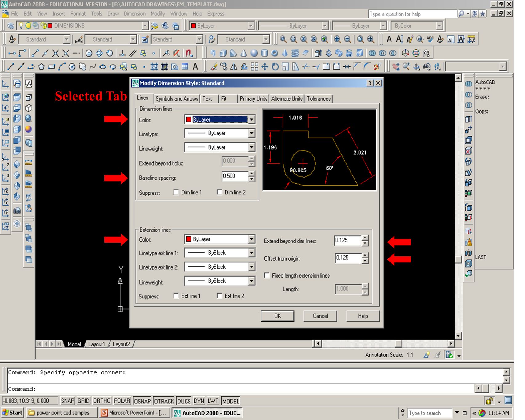Switch to the Text tab
This screenshot has width=525, height=420.
click(207, 98)
